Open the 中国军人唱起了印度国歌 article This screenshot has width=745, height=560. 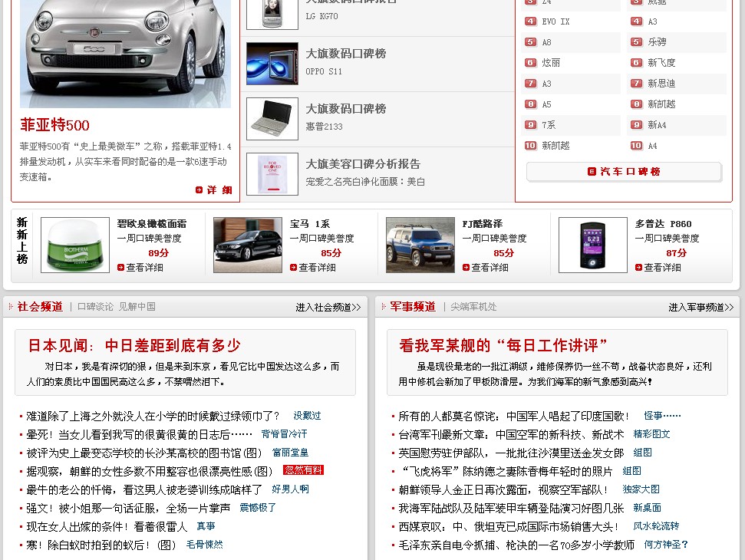click(514, 416)
